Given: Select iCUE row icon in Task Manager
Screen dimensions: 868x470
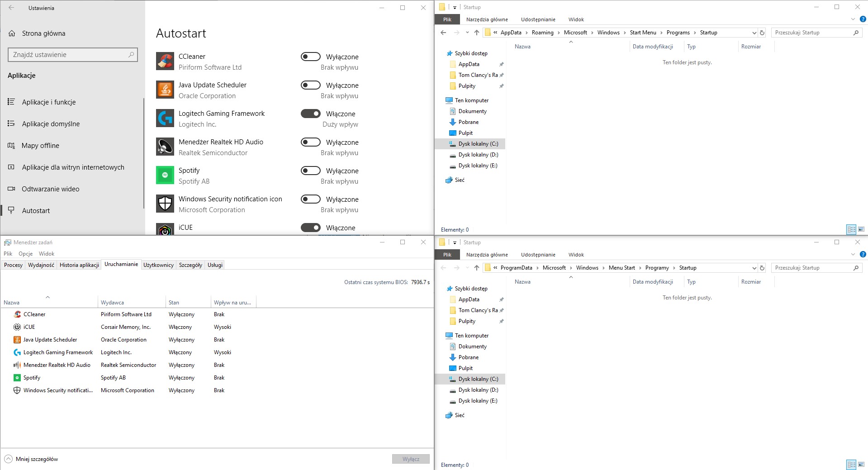Looking at the screenshot, I should tap(17, 327).
